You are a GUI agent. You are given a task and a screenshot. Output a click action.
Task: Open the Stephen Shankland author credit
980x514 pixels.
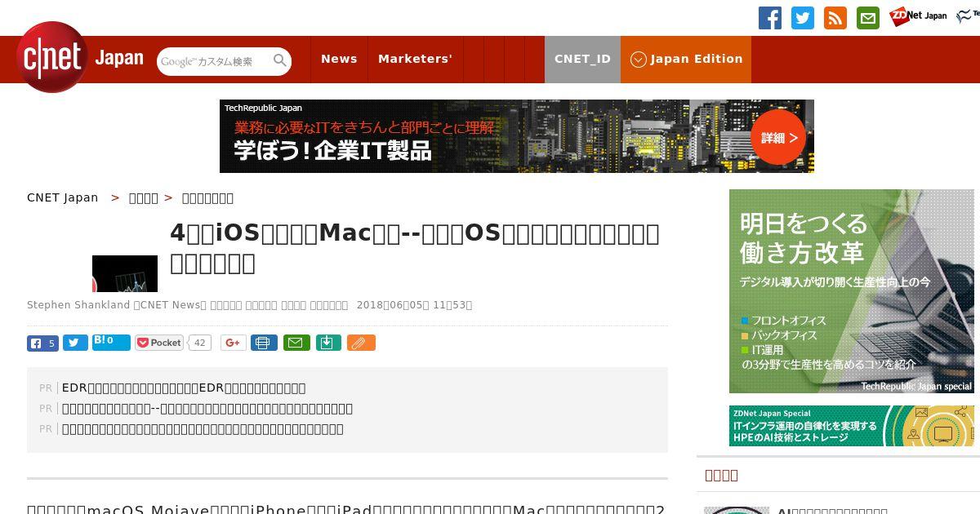coord(78,304)
